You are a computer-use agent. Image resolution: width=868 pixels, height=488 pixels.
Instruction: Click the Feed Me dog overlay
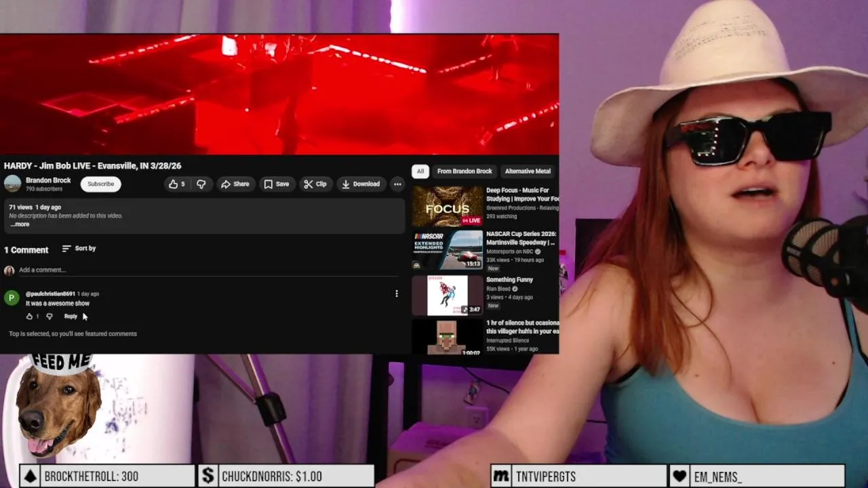(58, 405)
